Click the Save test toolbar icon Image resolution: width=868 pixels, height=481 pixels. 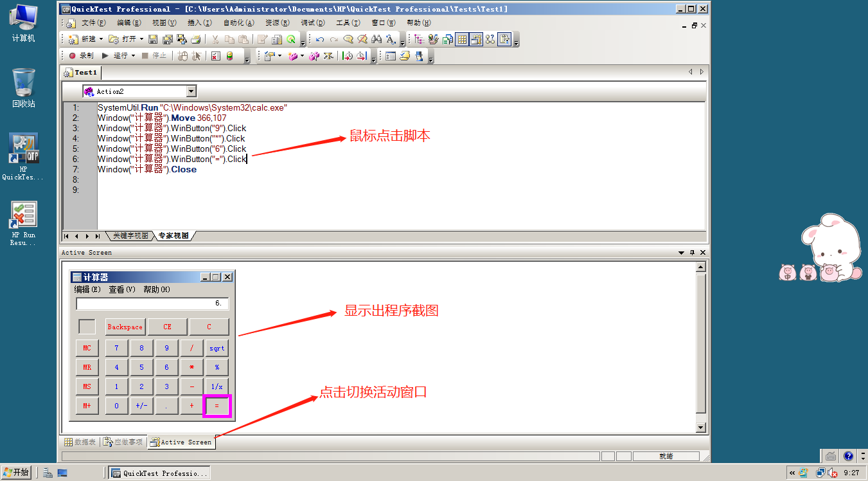point(152,39)
